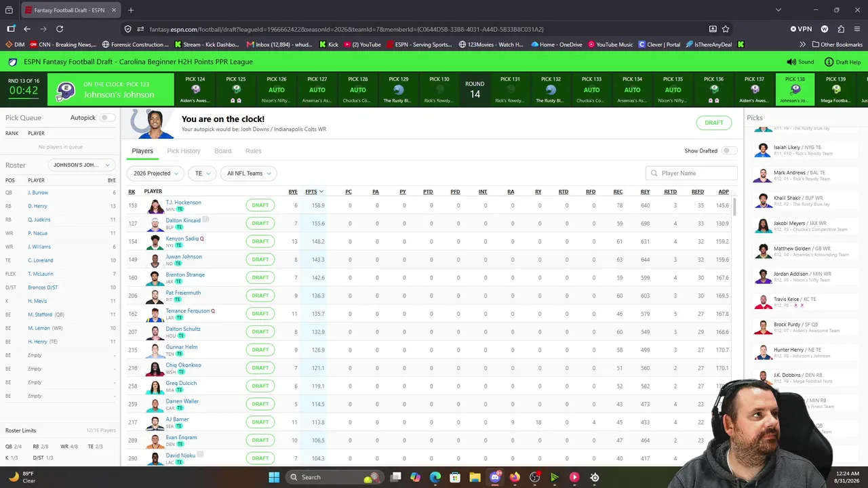
Task: Go back with the browser back arrow
Action: (27, 29)
